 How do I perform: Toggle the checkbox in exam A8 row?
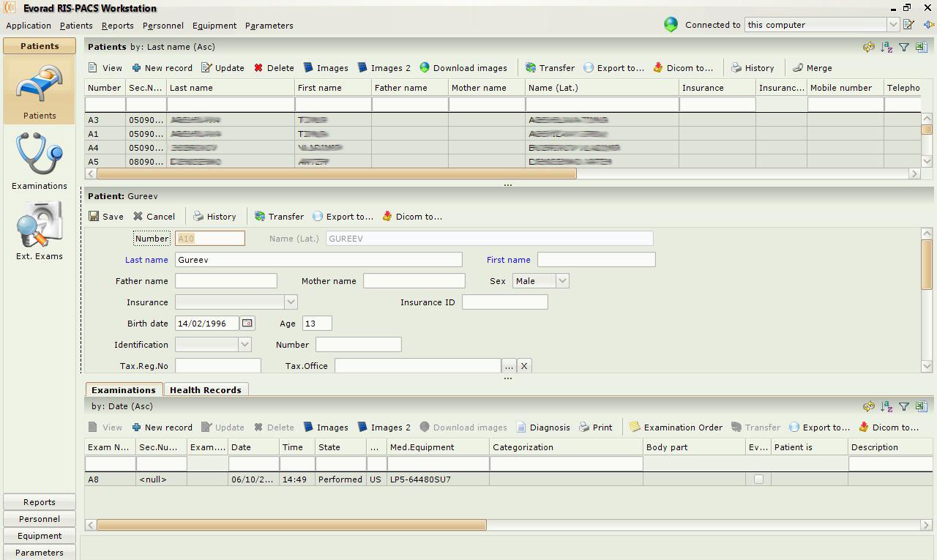758,479
